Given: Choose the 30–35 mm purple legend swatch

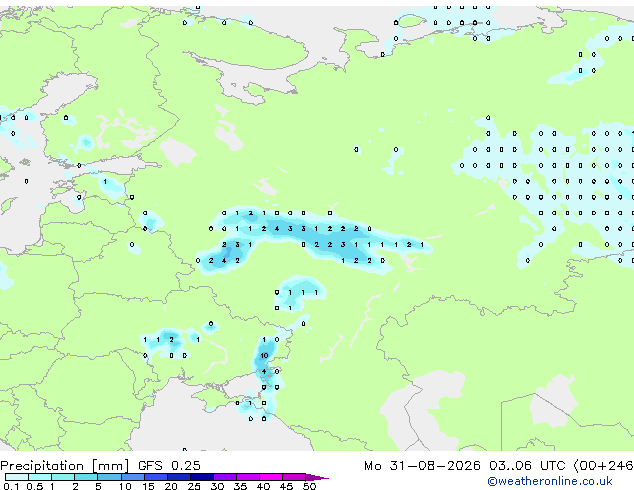Looking at the screenshot, I should click(225, 477).
